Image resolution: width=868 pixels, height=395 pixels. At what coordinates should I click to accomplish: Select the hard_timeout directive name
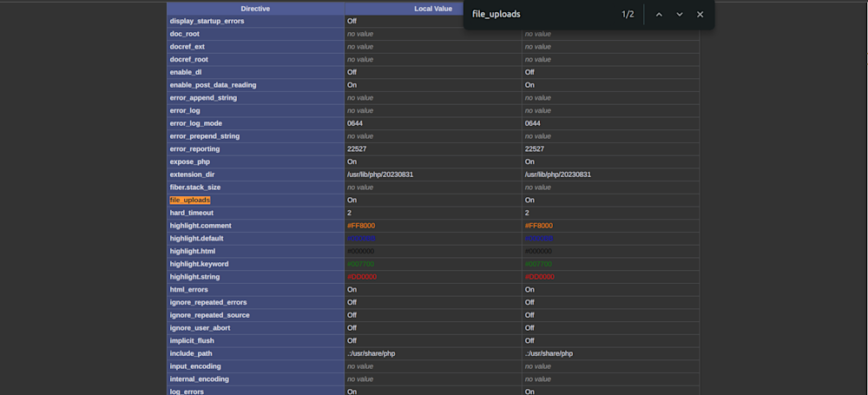[x=192, y=213]
